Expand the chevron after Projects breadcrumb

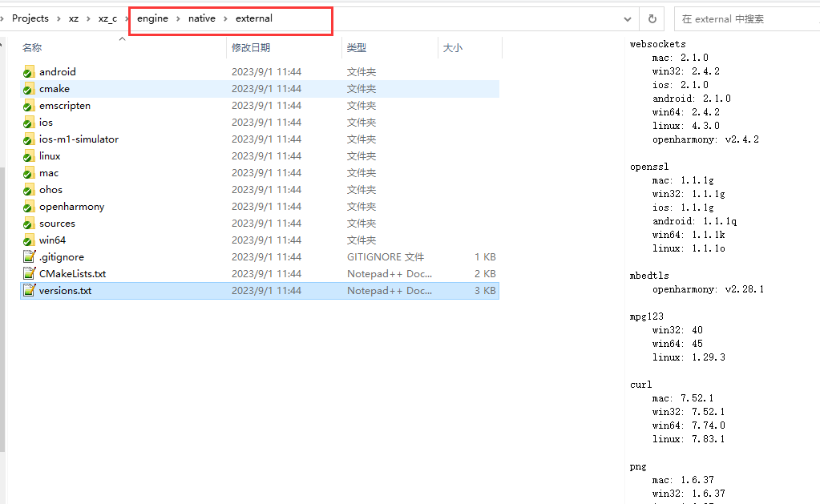(x=59, y=18)
